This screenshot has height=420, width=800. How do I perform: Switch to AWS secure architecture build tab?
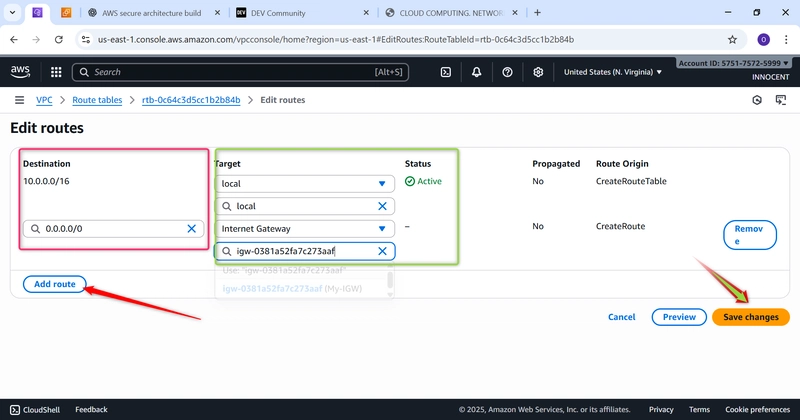point(152,13)
